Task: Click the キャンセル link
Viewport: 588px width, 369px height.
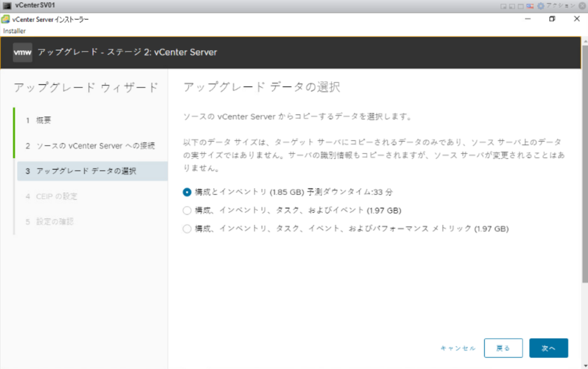Action: (458, 348)
